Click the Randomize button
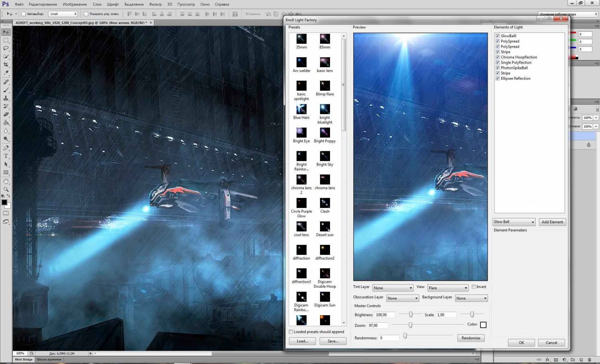 click(471, 338)
